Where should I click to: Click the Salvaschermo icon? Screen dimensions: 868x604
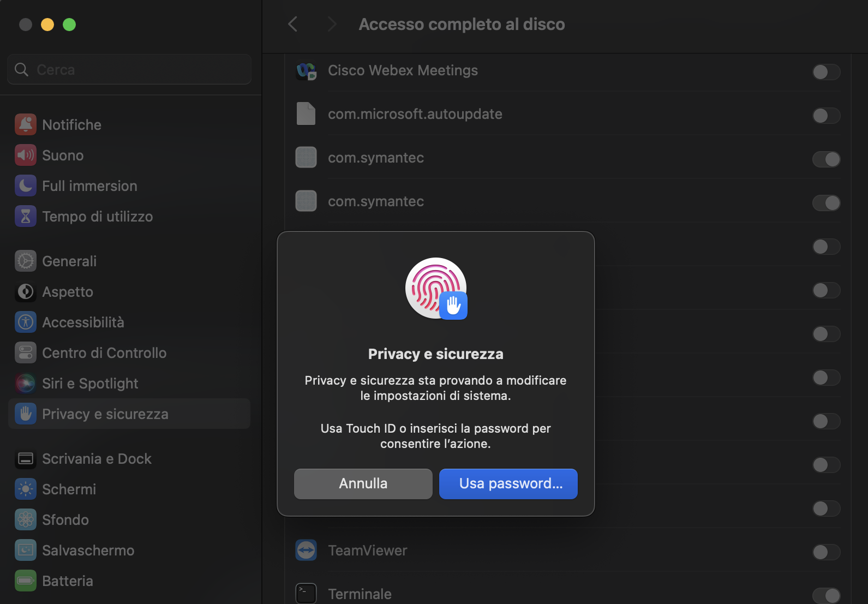pyautogui.click(x=26, y=551)
